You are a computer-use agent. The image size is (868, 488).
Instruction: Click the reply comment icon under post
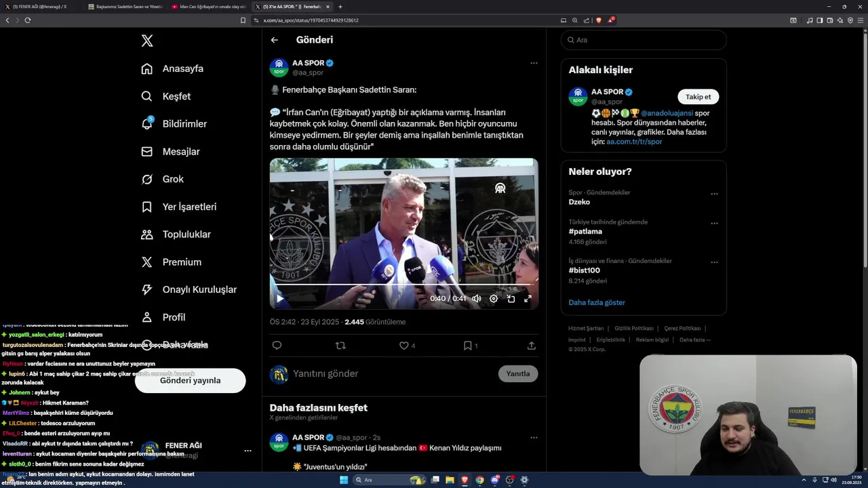(x=277, y=346)
